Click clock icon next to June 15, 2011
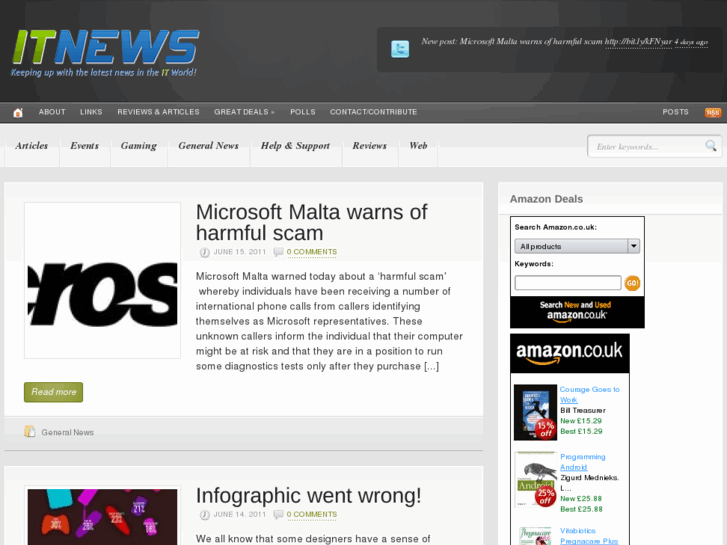Screen dimensions: 727x545 204,252
